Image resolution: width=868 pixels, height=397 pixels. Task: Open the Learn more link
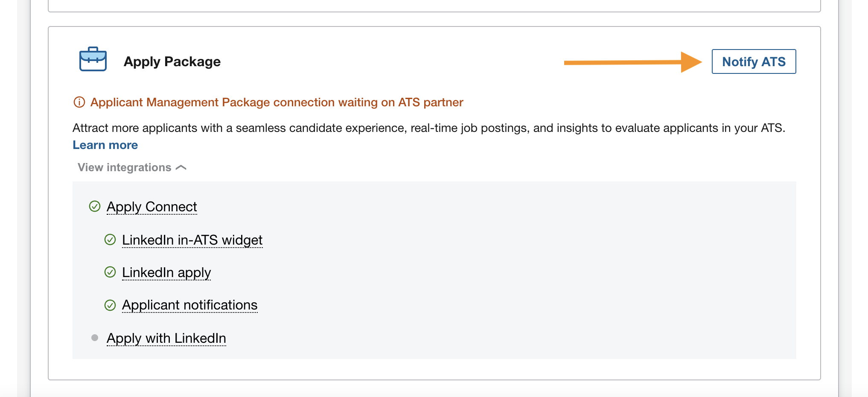[105, 145]
